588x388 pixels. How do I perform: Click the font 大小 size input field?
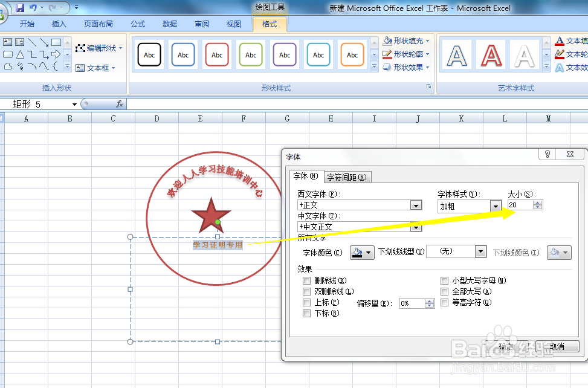(520, 205)
